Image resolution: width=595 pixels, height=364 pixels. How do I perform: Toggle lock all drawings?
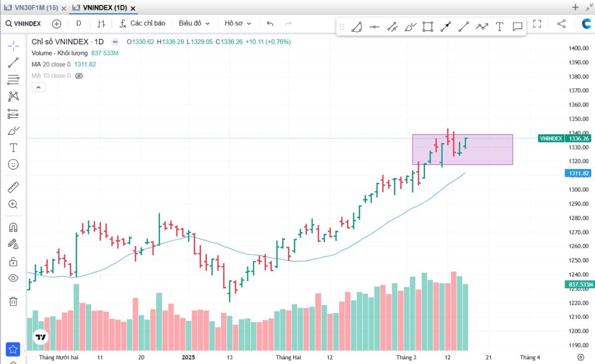(x=13, y=261)
